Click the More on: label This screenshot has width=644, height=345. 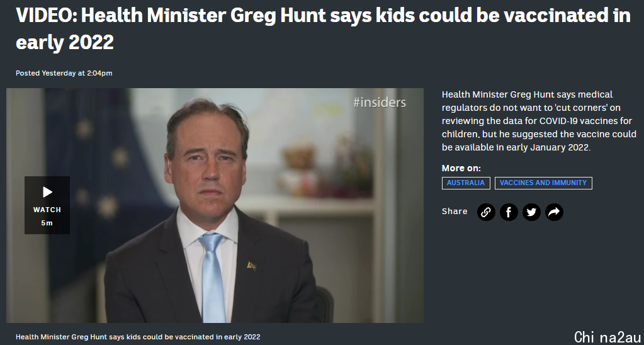click(461, 168)
